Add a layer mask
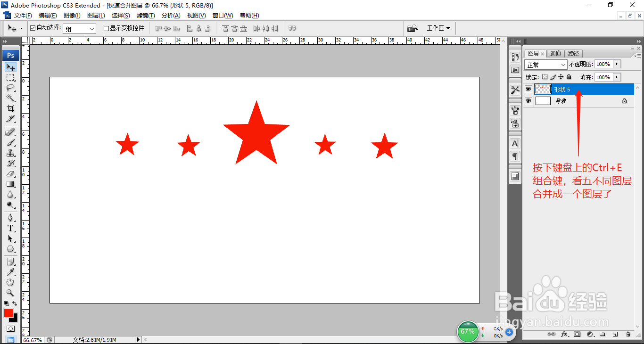The image size is (644, 344). (577, 334)
